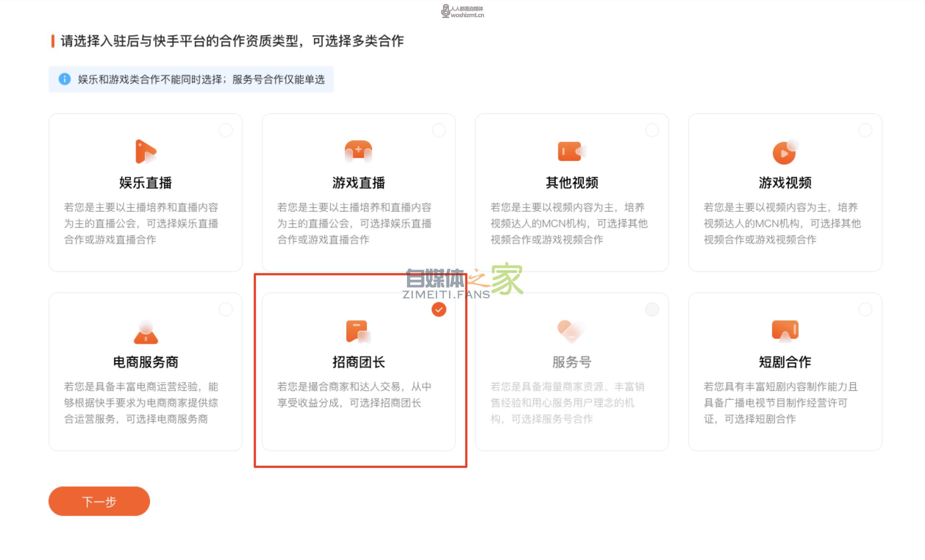Image resolution: width=925 pixels, height=560 pixels.
Task: Click the 电商服务商 description text
Action: [141, 402]
